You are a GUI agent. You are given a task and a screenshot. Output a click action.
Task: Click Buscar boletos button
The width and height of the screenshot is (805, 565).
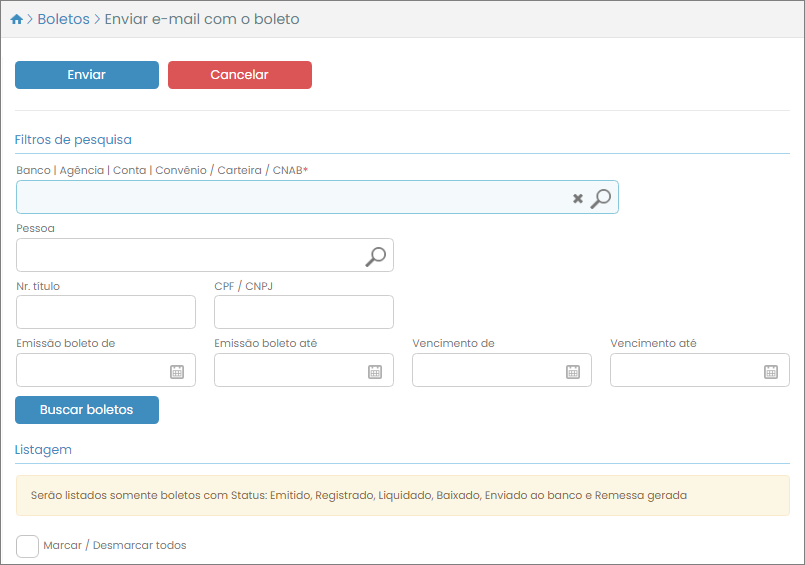tap(87, 410)
